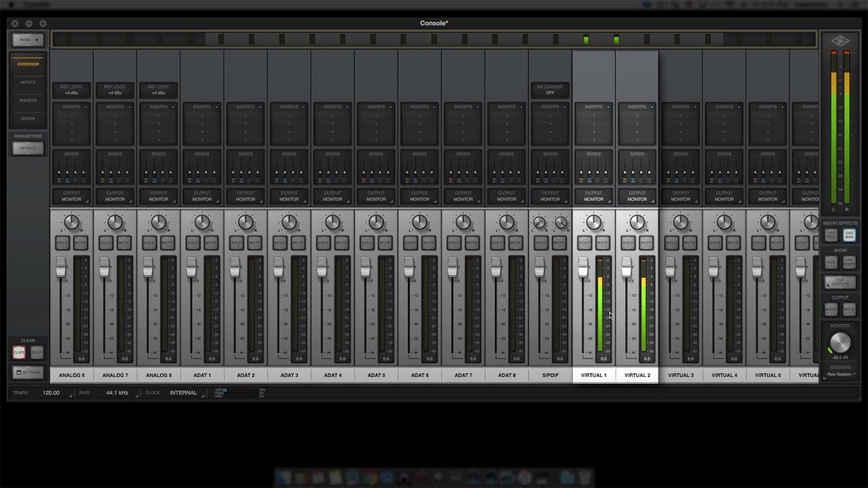
Task: Open ADAT 1 OUTPUT MONITOR dropdown
Action: pyautogui.click(x=202, y=196)
